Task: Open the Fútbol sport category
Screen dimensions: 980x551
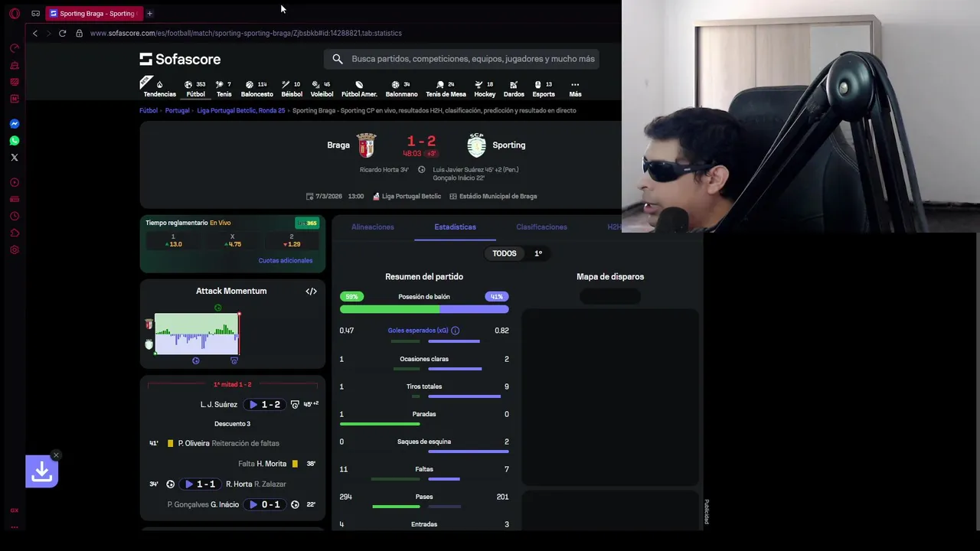Action: pyautogui.click(x=196, y=89)
